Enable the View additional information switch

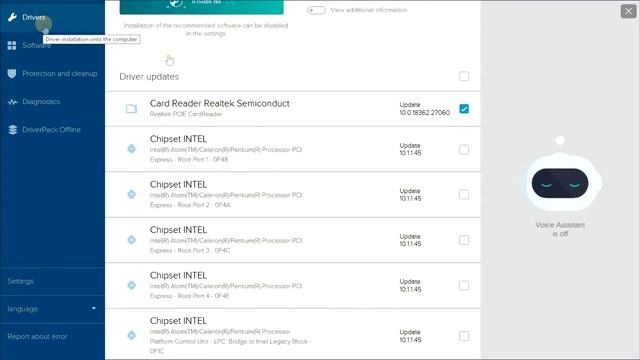[x=316, y=10]
